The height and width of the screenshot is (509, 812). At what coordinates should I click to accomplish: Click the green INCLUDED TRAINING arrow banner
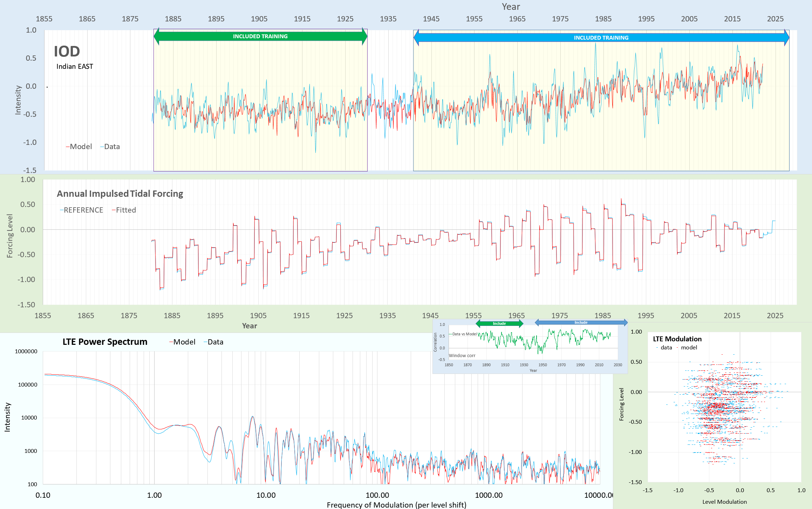260,36
